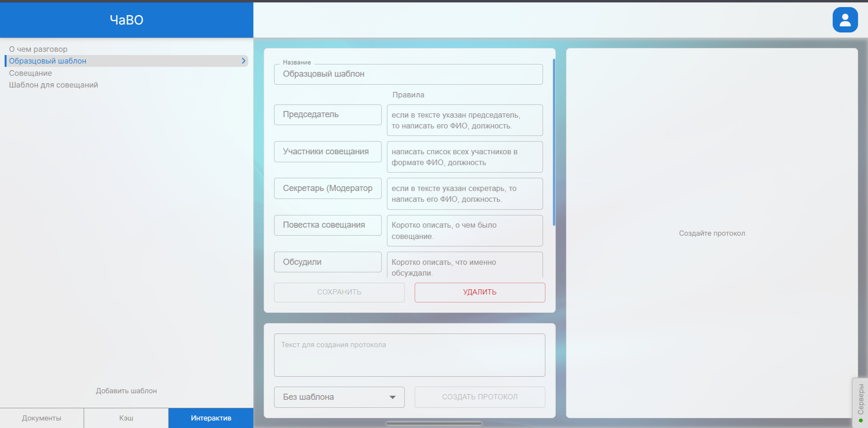Switch to the Кэш tab
Image resolution: width=868 pixels, height=428 pixels.
coord(126,418)
